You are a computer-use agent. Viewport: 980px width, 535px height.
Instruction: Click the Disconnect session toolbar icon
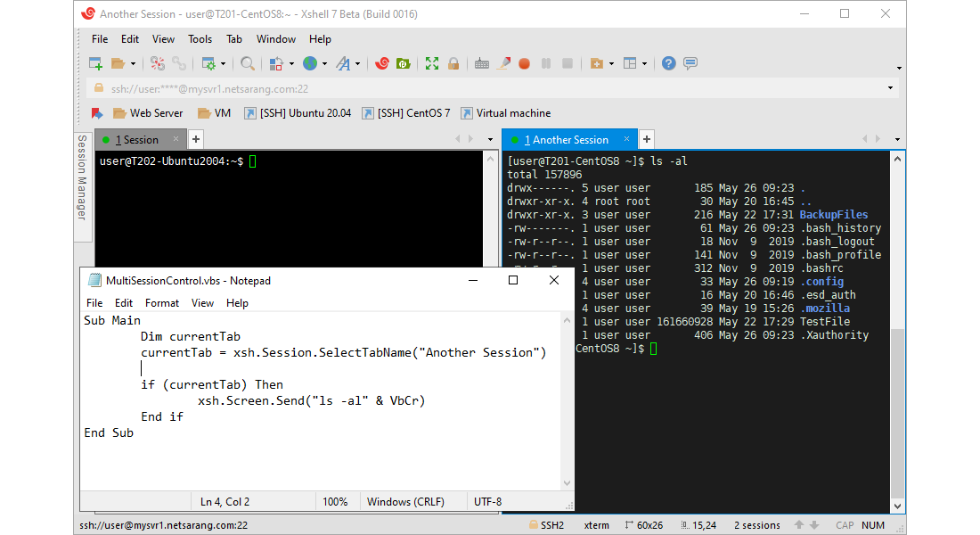tap(158, 63)
